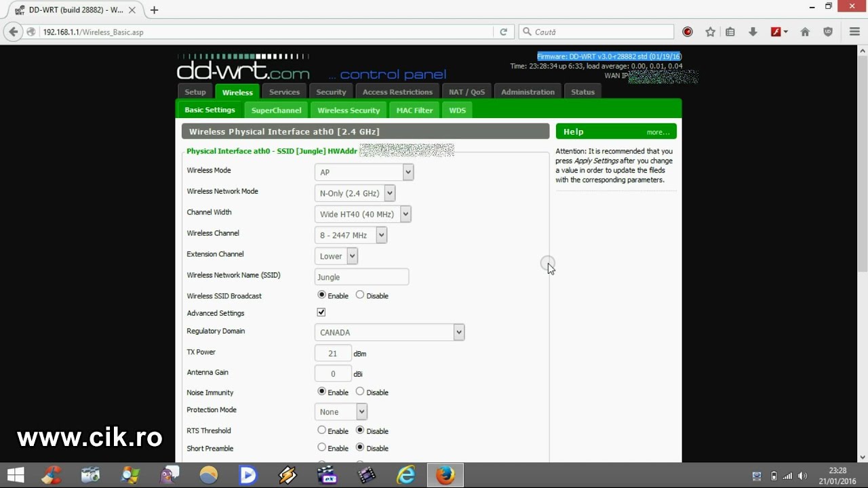The width and height of the screenshot is (868, 488).
Task: Open the Channel Width dropdown
Action: (363, 214)
